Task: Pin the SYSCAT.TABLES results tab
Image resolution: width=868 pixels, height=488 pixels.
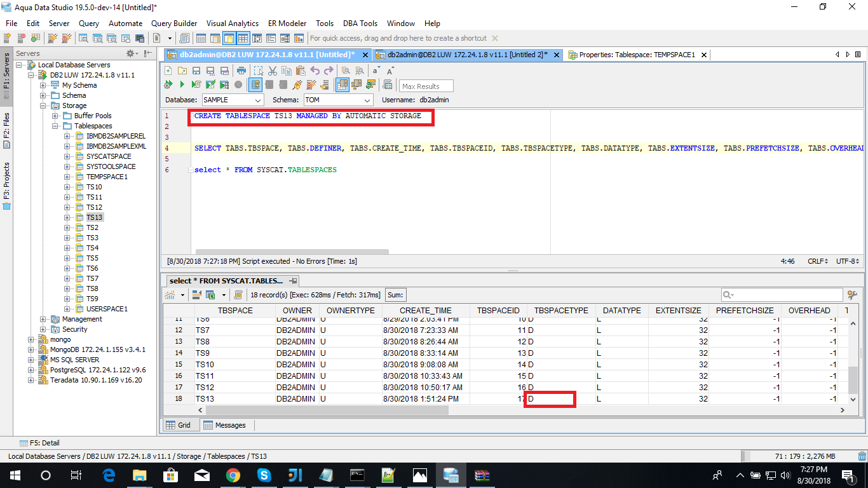Action: pos(293,281)
